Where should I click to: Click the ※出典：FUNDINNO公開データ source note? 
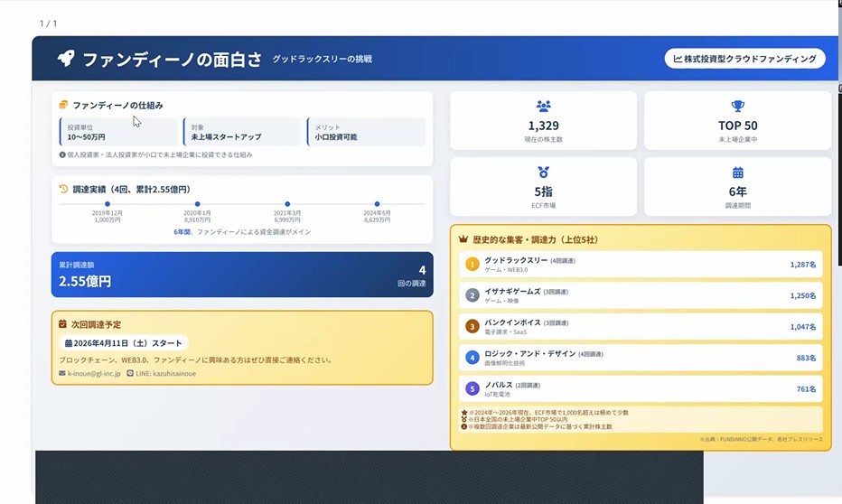coord(761,439)
